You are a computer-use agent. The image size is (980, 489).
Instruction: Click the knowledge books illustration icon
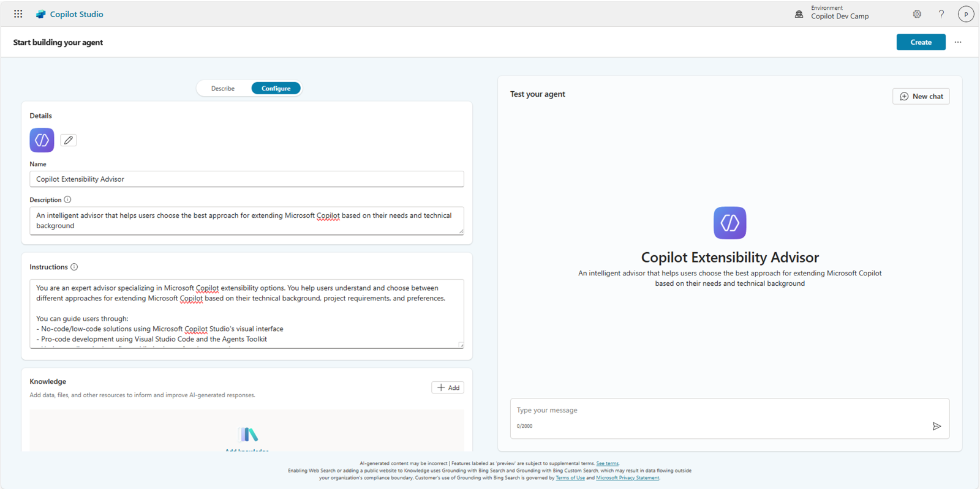[x=247, y=435]
